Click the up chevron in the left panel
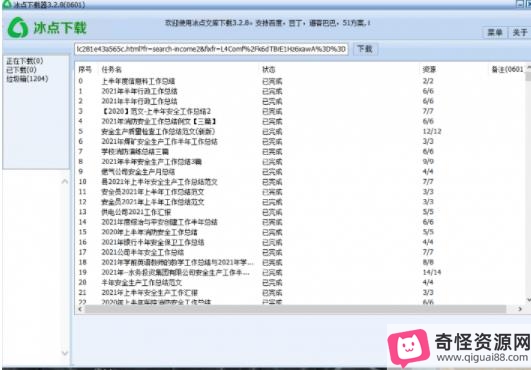Viewport: 531px width, 370px height. tap(64, 182)
